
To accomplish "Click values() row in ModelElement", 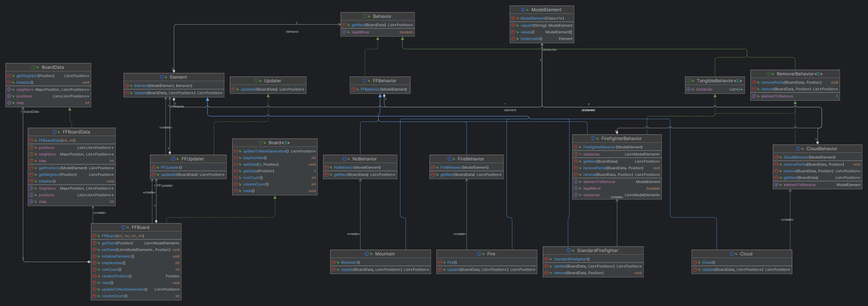I will (542, 32).
